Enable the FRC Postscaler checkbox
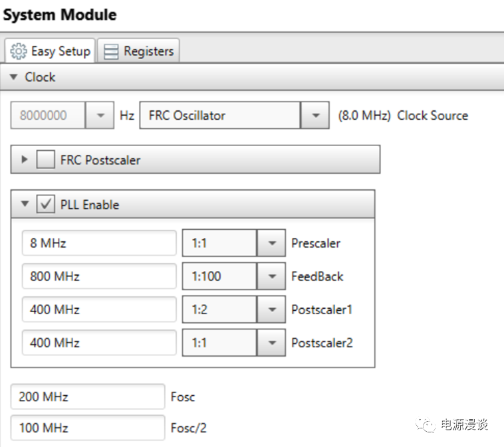The image size is (504, 447). [45, 160]
